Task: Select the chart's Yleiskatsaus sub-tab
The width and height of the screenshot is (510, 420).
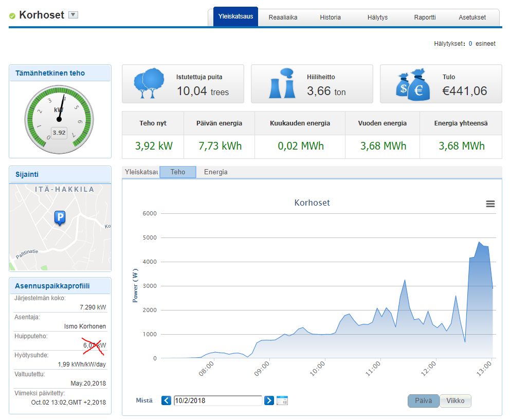Action: coord(141,172)
